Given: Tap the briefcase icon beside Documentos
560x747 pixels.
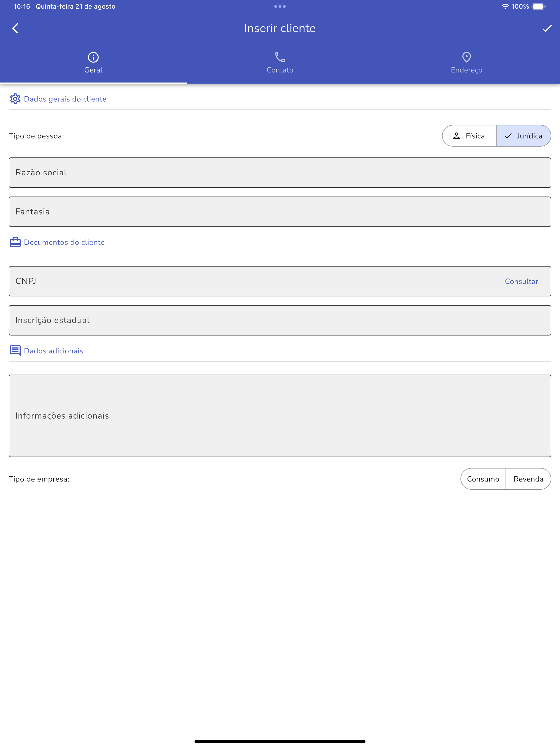Looking at the screenshot, I should [15, 242].
